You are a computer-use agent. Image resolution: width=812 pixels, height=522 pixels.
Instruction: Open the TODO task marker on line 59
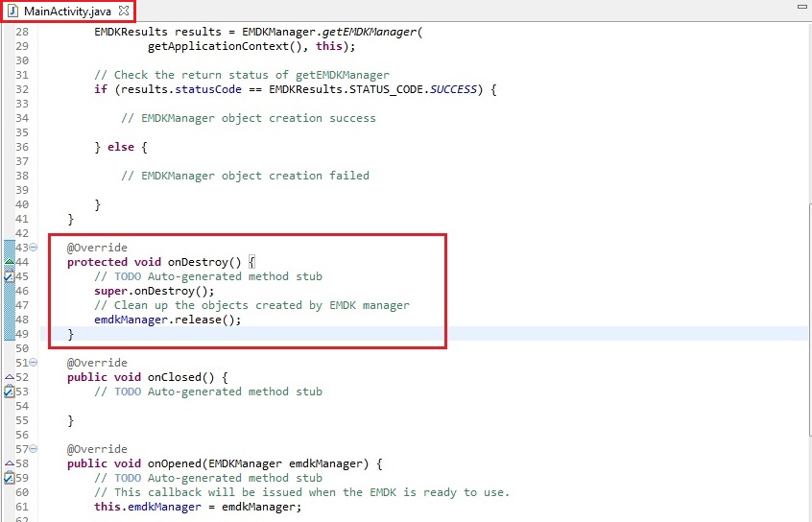(10, 478)
